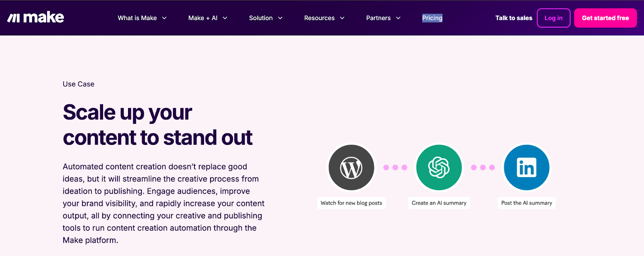Viewport: 644px width, 256px height.
Task: Click dots connector between ChatGPT and LinkedIn
Action: [483, 167]
